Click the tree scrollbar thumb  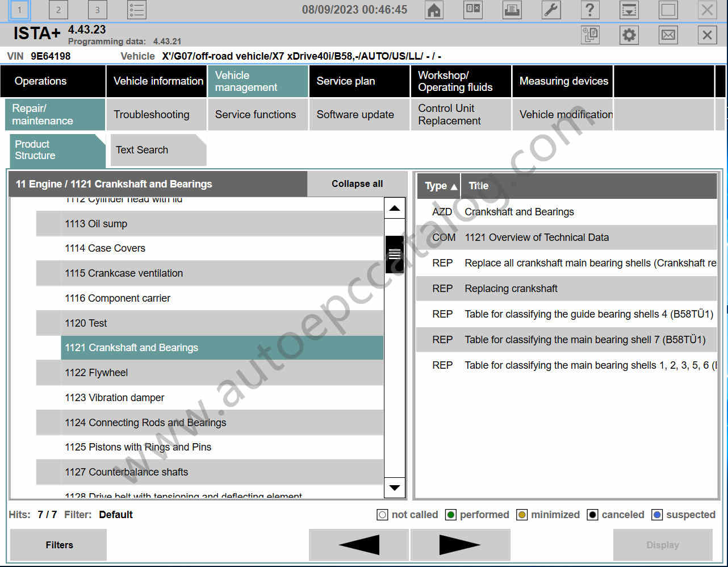click(395, 254)
